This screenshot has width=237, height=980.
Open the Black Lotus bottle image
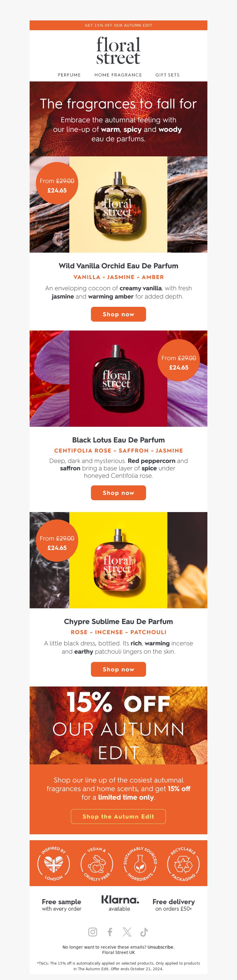point(118,378)
